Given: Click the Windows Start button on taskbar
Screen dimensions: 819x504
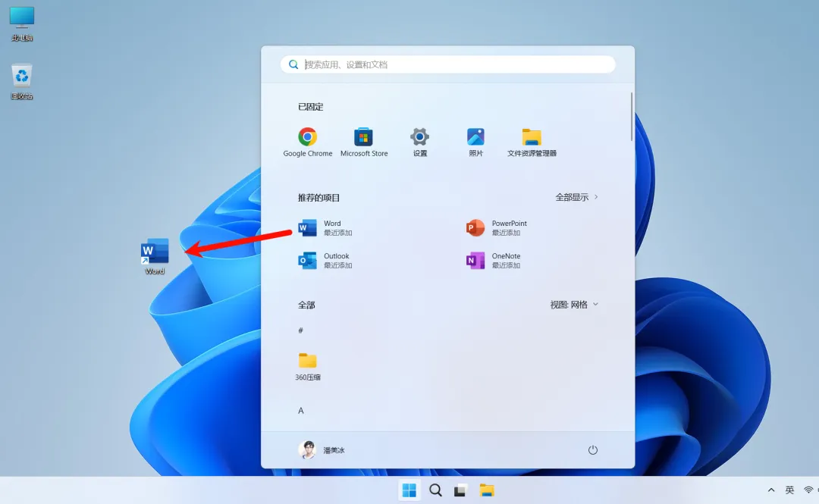Looking at the screenshot, I should [409, 490].
